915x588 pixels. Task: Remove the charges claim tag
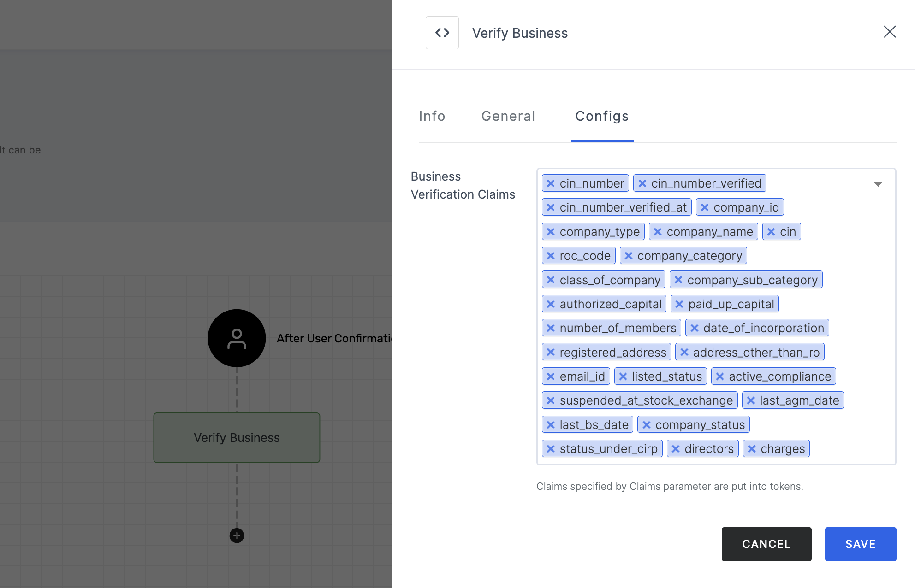point(752,448)
